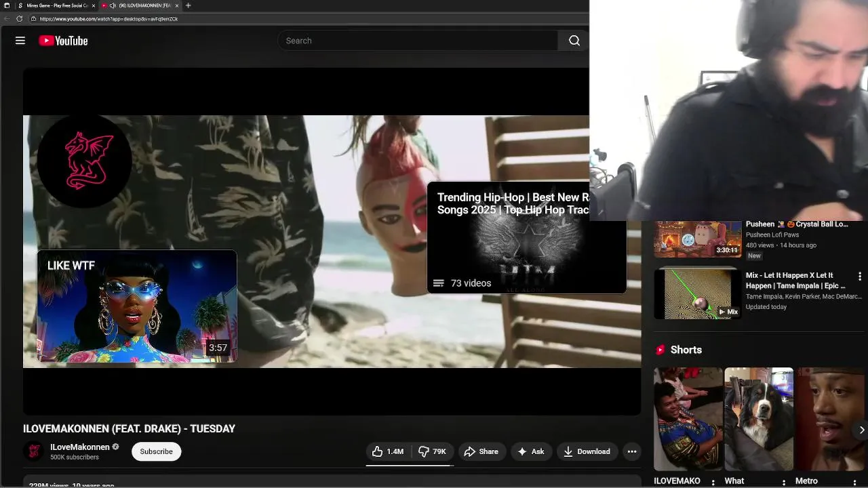Screen dimensions: 868x488
Task: Open the Trending Hip-Hop 73 videos playlist card
Action: 526,237
